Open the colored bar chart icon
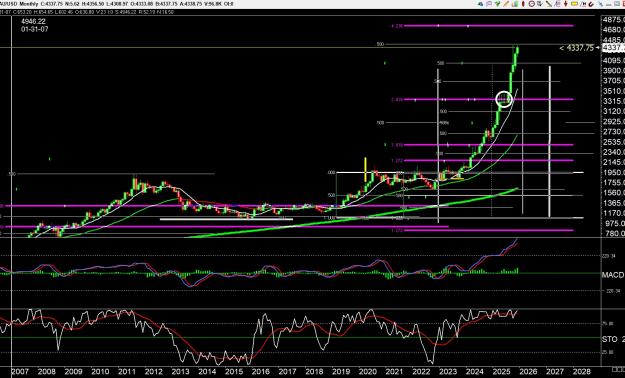 point(515,4)
